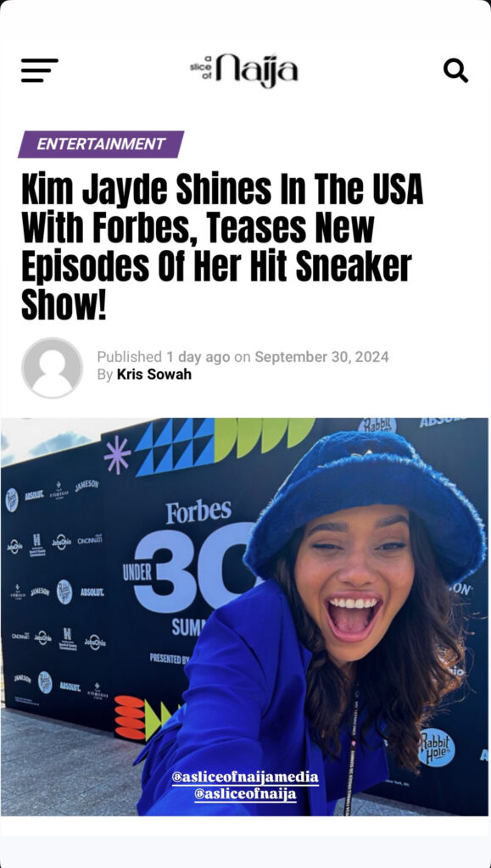Click the blue-green triangle pattern atop the backdrop
The width and height of the screenshot is (491, 868).
tap(175, 447)
